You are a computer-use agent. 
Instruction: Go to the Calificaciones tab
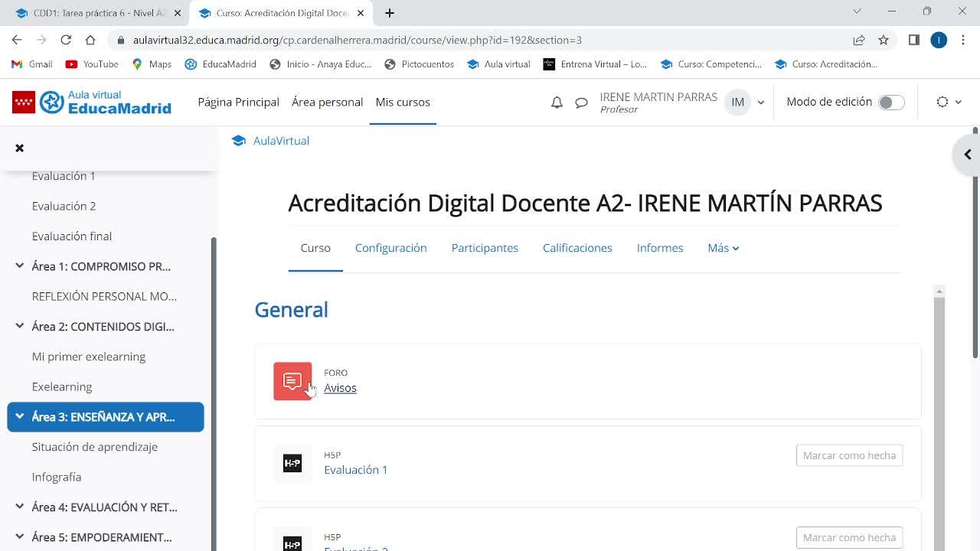577,248
